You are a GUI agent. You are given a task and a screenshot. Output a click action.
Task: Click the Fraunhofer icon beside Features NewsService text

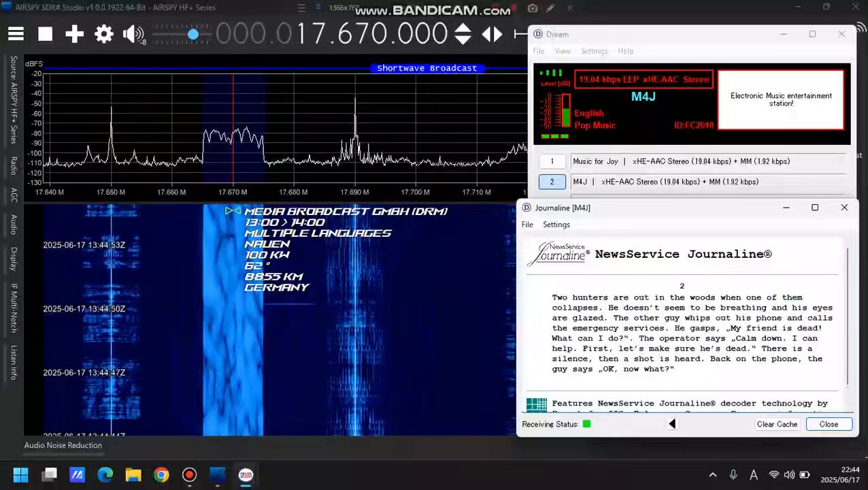pos(537,404)
